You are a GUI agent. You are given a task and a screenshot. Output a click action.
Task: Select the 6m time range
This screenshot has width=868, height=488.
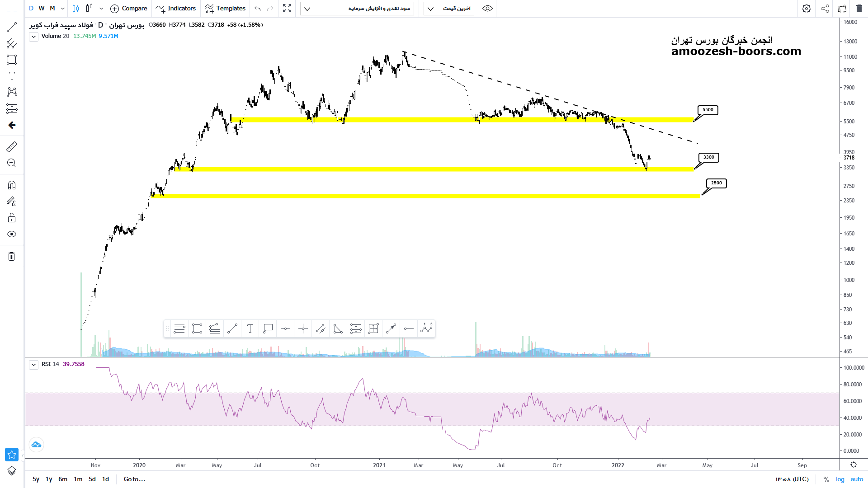(x=63, y=479)
